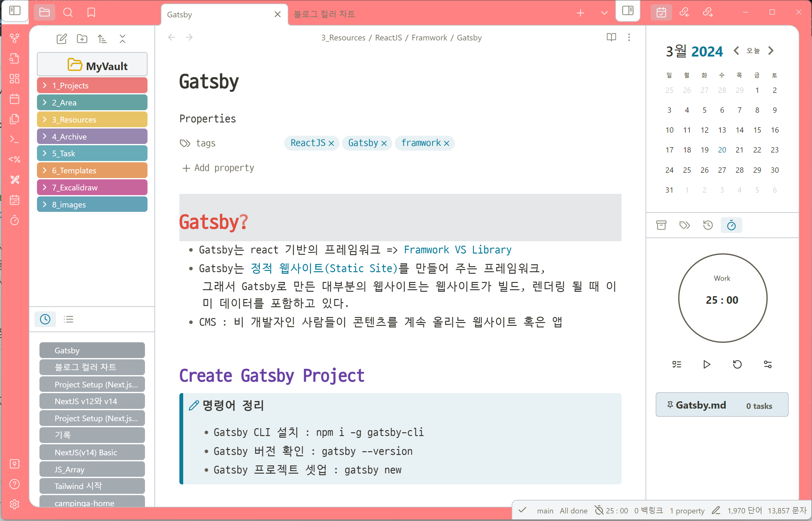Switch to the 블로그 컬러 차트 tab
Viewport: 812px width, 521px height.
click(x=324, y=14)
